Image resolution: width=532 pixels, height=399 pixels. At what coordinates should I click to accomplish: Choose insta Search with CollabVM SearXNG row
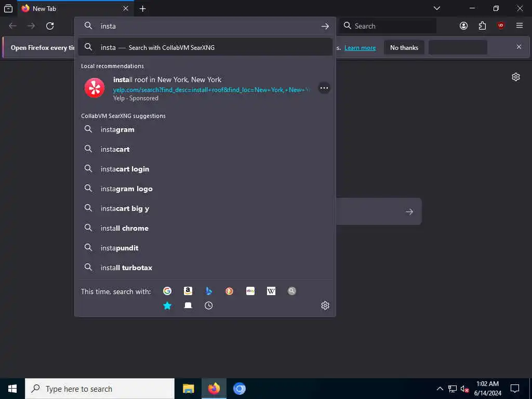click(x=205, y=47)
